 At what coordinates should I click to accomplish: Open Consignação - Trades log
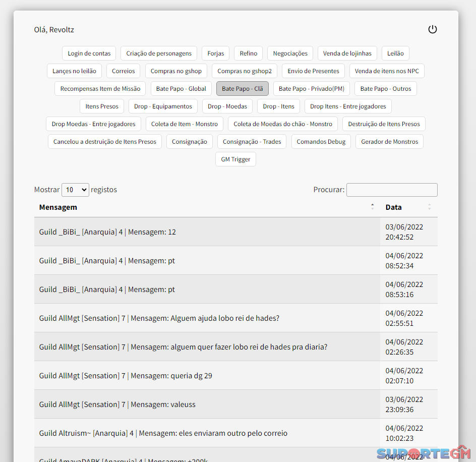[252, 142]
